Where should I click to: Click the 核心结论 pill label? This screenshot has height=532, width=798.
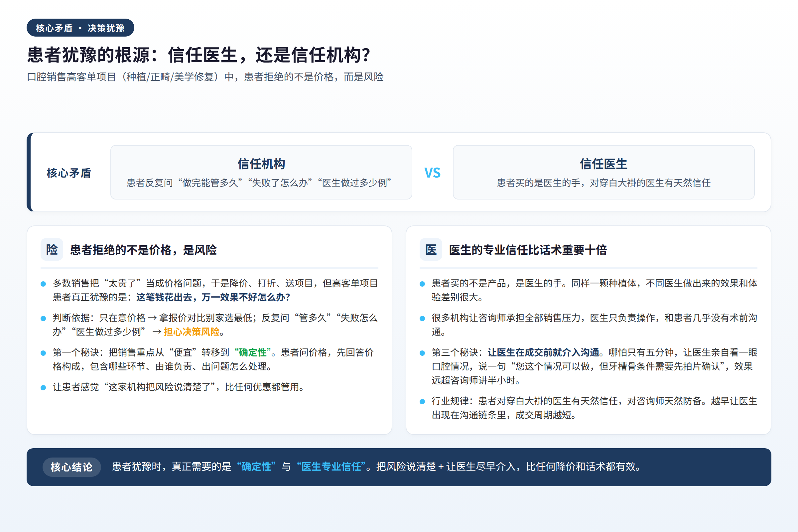click(x=71, y=467)
